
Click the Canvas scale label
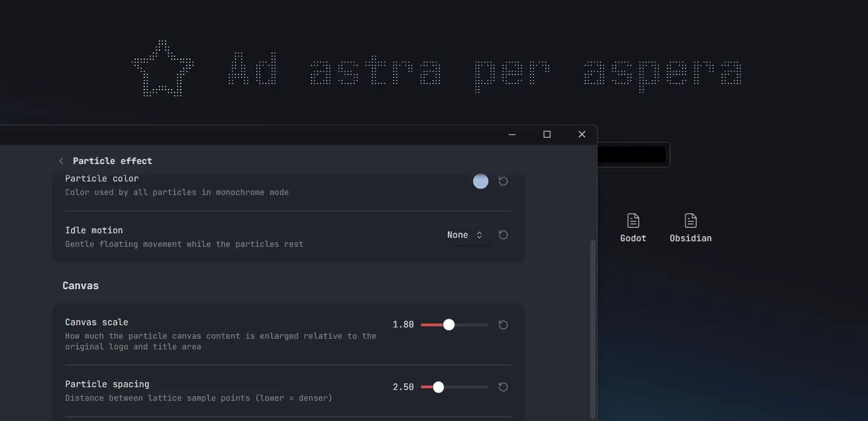point(97,322)
